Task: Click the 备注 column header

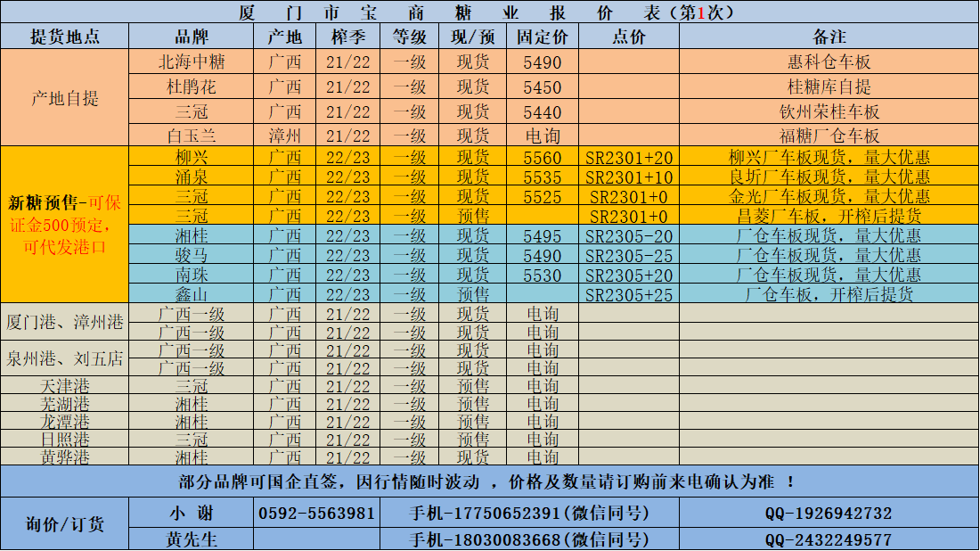Action: point(829,37)
